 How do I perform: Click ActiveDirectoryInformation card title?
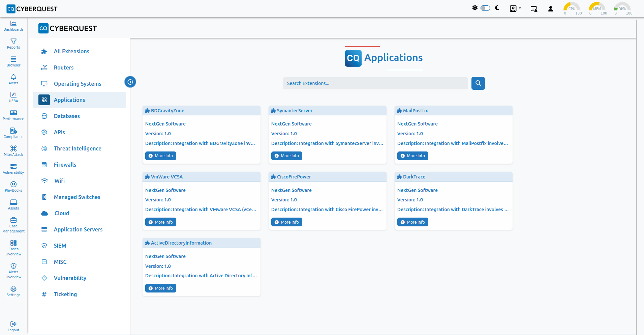[x=181, y=243]
